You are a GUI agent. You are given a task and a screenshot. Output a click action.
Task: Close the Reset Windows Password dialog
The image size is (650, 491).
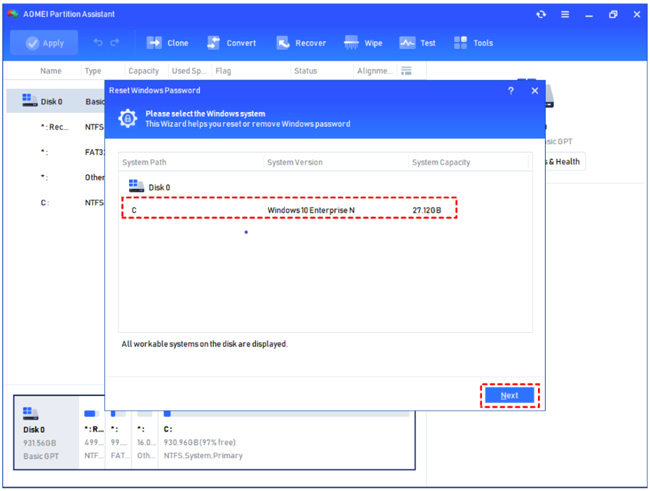[x=535, y=90]
